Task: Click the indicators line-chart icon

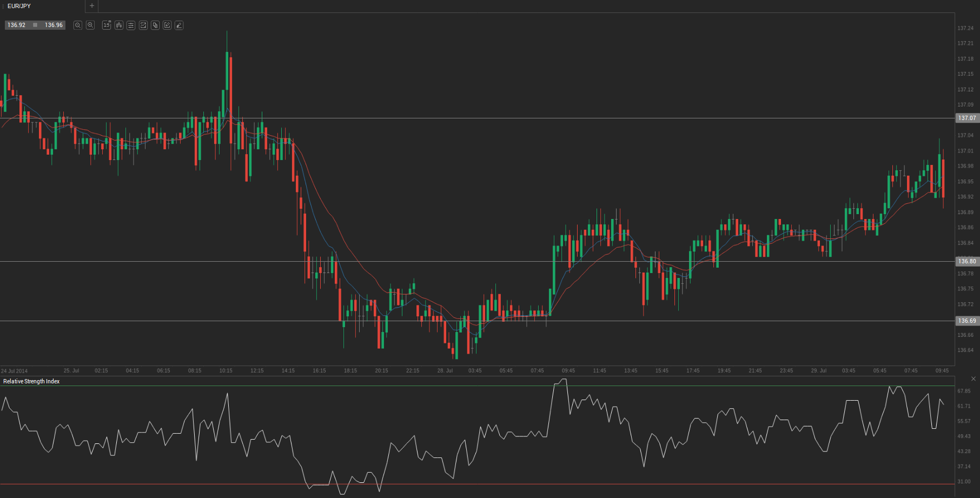Action: click(143, 25)
